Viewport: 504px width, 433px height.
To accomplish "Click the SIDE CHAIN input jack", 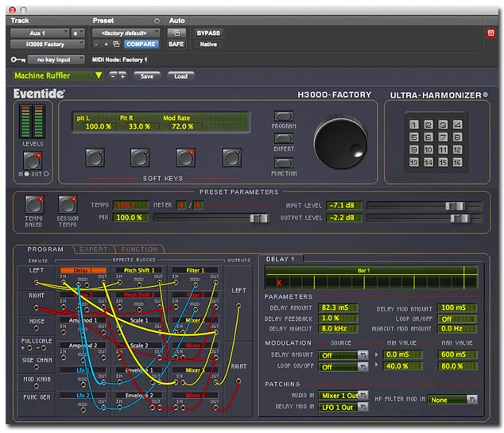I will (37, 367).
